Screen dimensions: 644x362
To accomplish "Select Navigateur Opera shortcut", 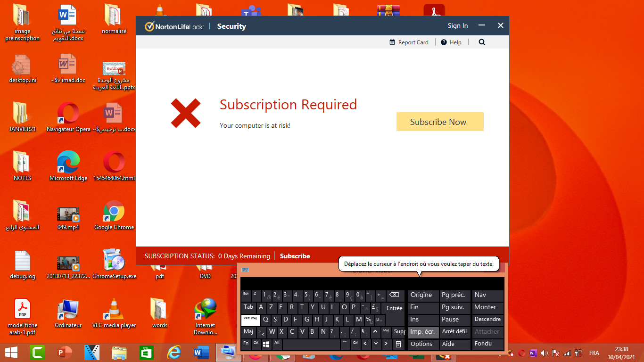I will (68, 117).
